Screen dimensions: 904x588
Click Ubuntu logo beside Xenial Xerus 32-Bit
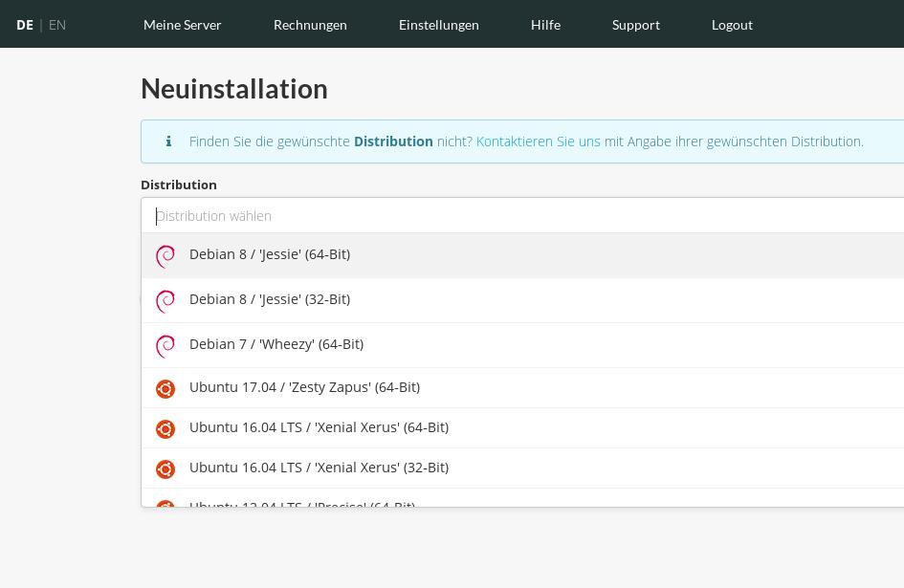pyautogui.click(x=165, y=469)
